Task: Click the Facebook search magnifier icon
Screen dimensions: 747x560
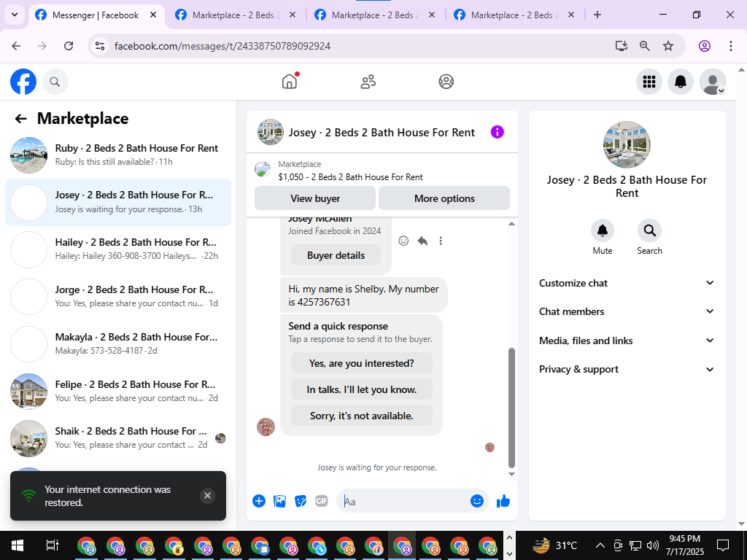Action: 55,82
